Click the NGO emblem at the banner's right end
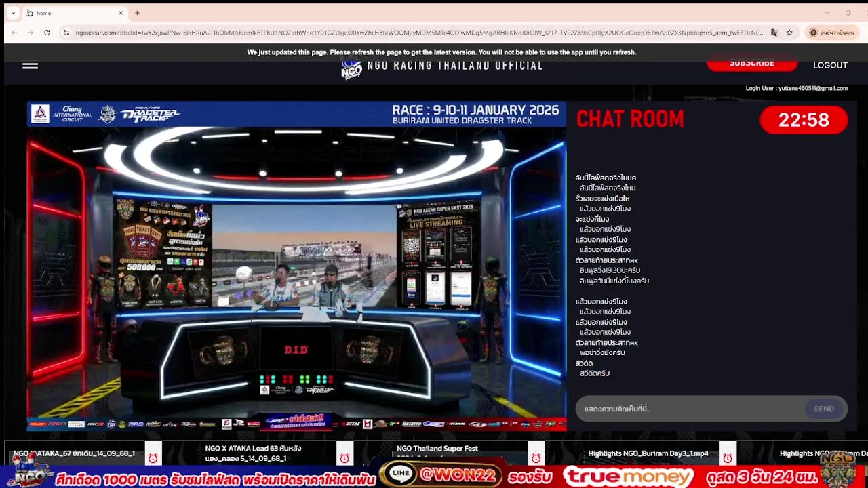Image resolution: width=868 pixels, height=488 pixels. coord(837,468)
